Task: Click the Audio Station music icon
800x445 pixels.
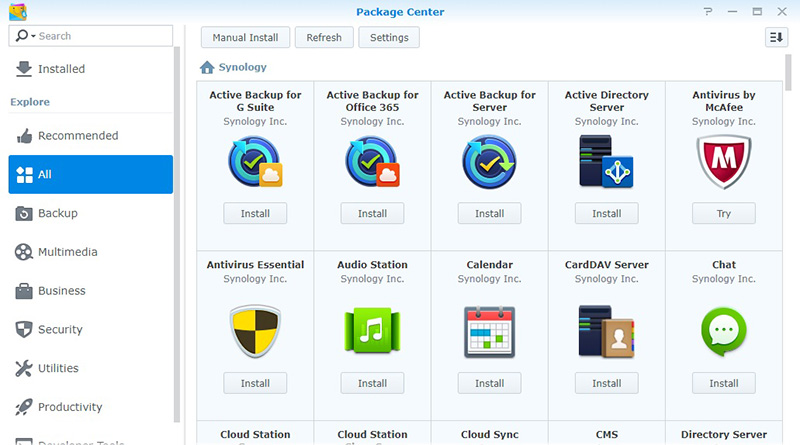Action: (x=372, y=332)
